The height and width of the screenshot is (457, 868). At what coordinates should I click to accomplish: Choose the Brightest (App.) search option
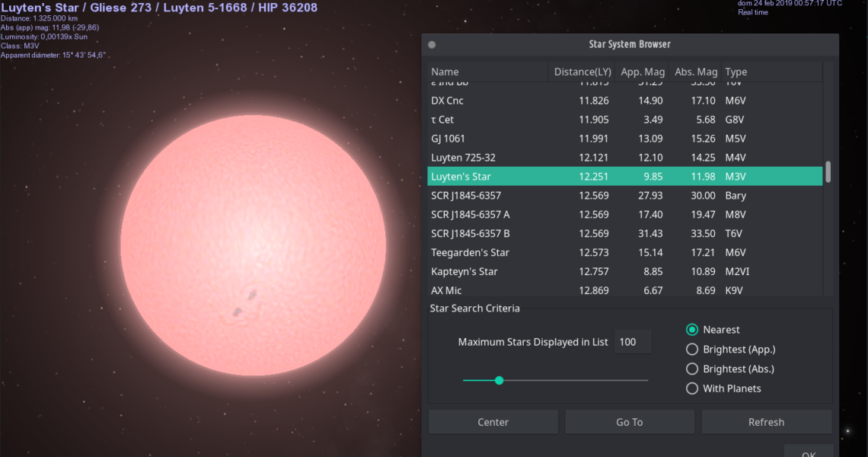(x=692, y=350)
